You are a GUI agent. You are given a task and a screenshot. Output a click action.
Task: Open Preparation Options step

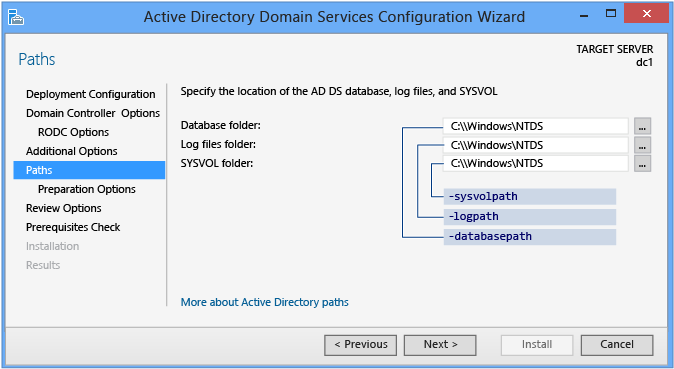(x=87, y=189)
